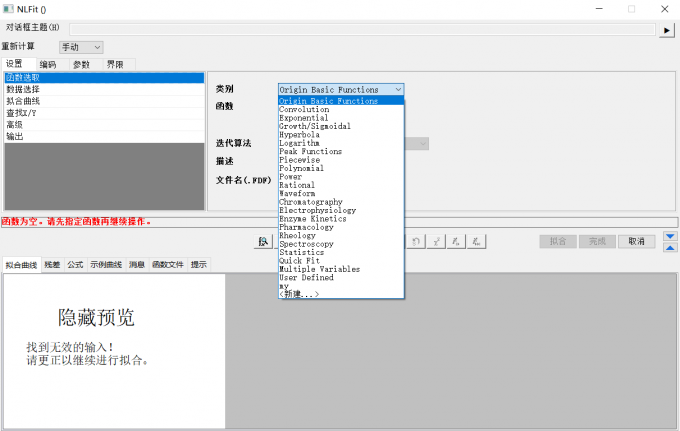
Task: Choose Waveform category
Action: [341, 193]
